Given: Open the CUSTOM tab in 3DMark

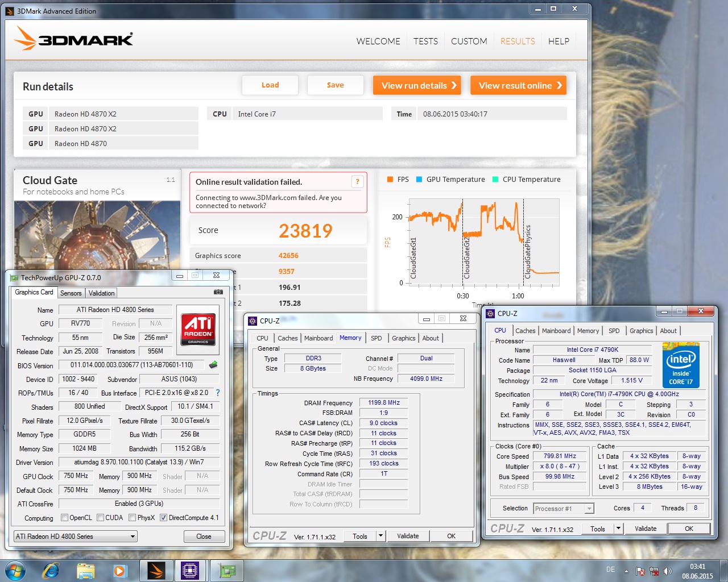Looking at the screenshot, I should (469, 41).
